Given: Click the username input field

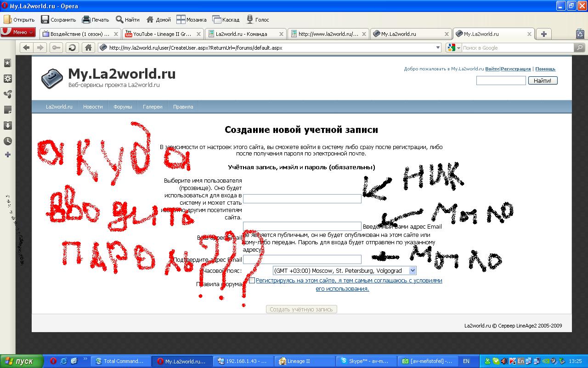Looking at the screenshot, I should tap(302, 199).
